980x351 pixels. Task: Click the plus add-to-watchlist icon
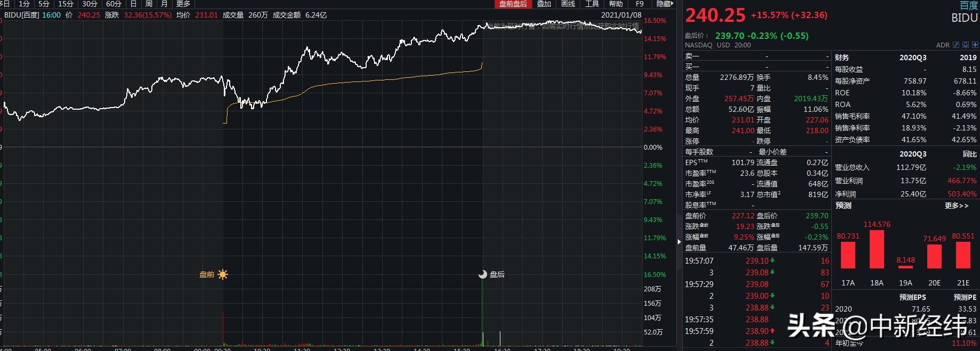[975, 45]
